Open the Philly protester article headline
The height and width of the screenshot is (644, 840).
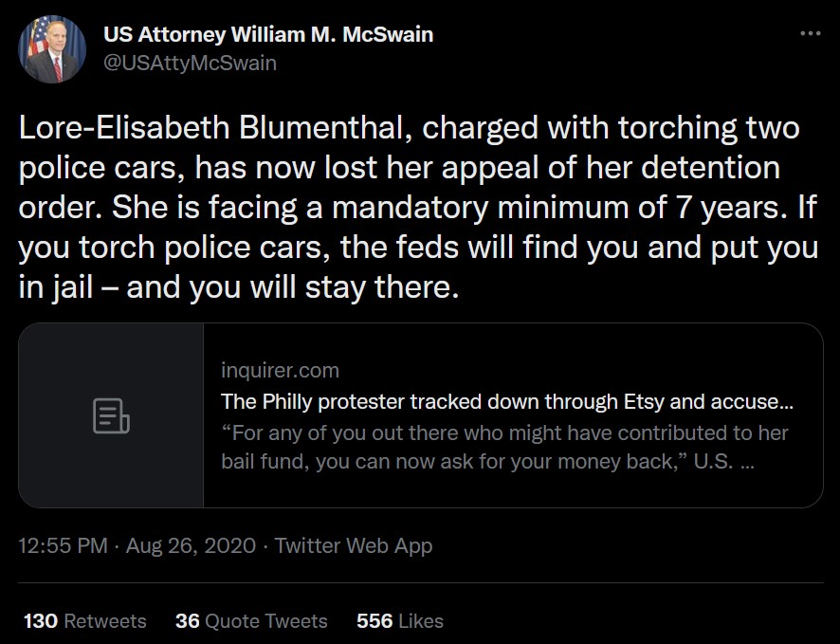point(507,401)
